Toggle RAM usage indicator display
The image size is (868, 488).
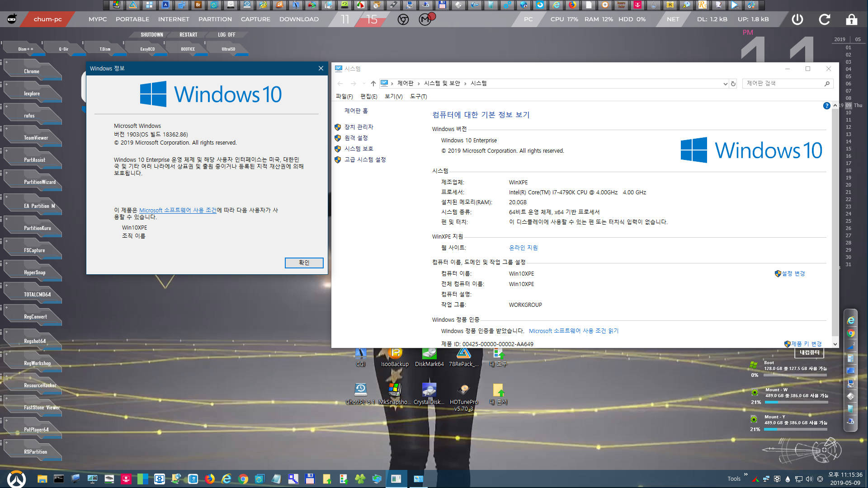coord(598,19)
